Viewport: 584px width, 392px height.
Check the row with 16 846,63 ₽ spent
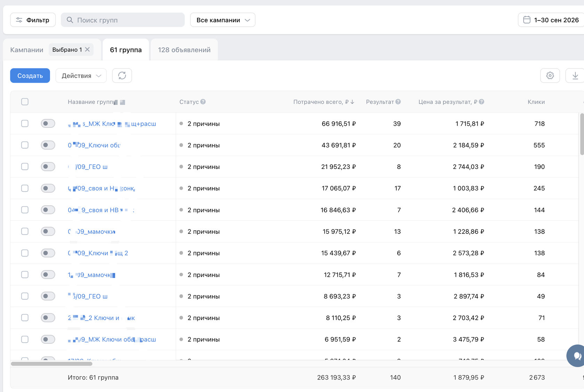25,210
